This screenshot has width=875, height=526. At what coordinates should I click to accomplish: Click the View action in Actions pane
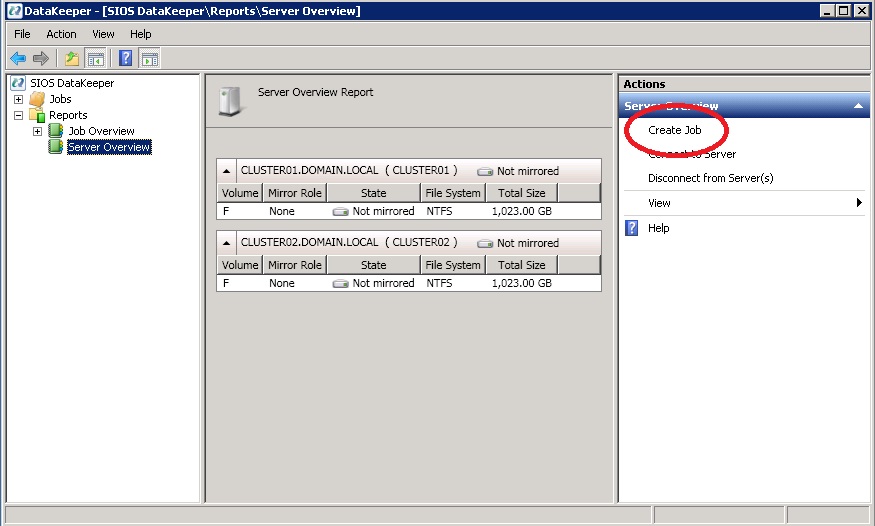[659, 203]
